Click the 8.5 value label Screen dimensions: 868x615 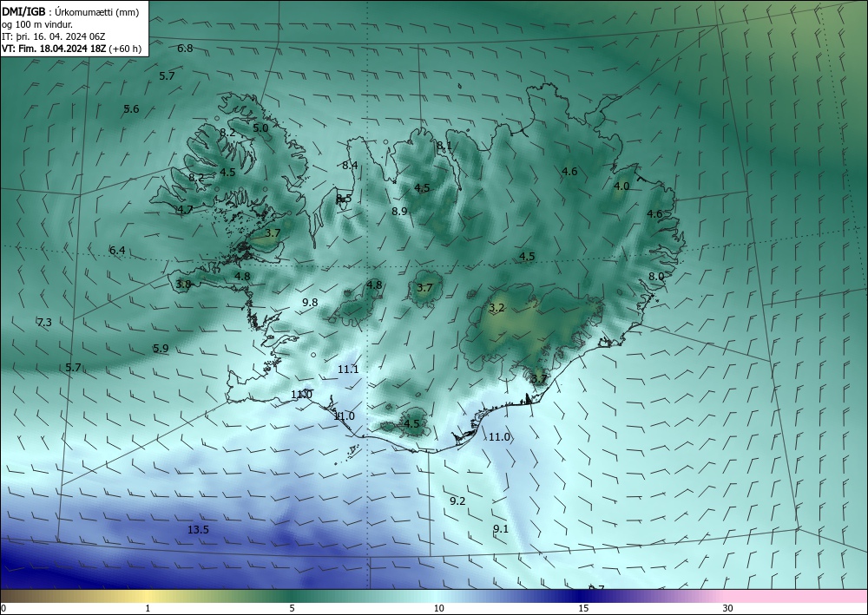click(344, 198)
